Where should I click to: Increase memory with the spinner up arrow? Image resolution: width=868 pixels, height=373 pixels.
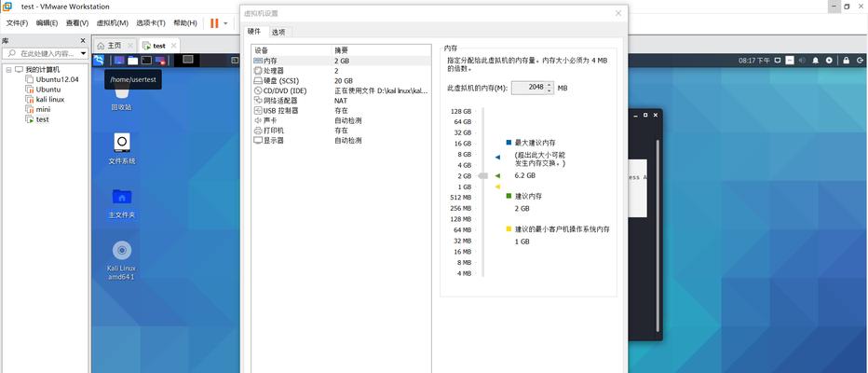pyautogui.click(x=549, y=85)
